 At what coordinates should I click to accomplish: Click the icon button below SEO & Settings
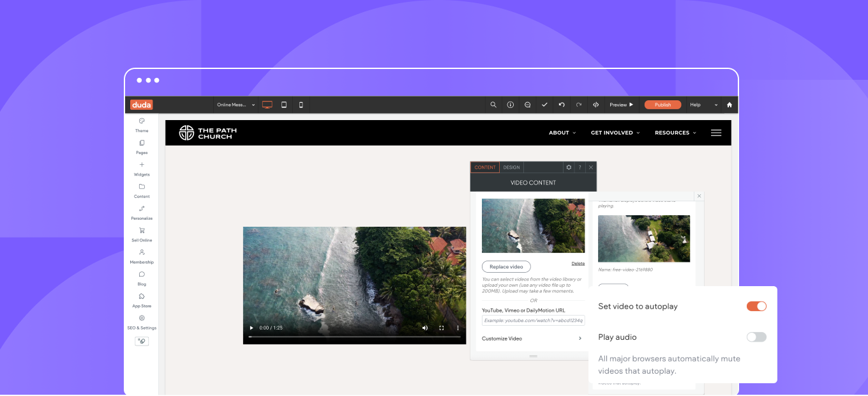pyautogui.click(x=142, y=341)
